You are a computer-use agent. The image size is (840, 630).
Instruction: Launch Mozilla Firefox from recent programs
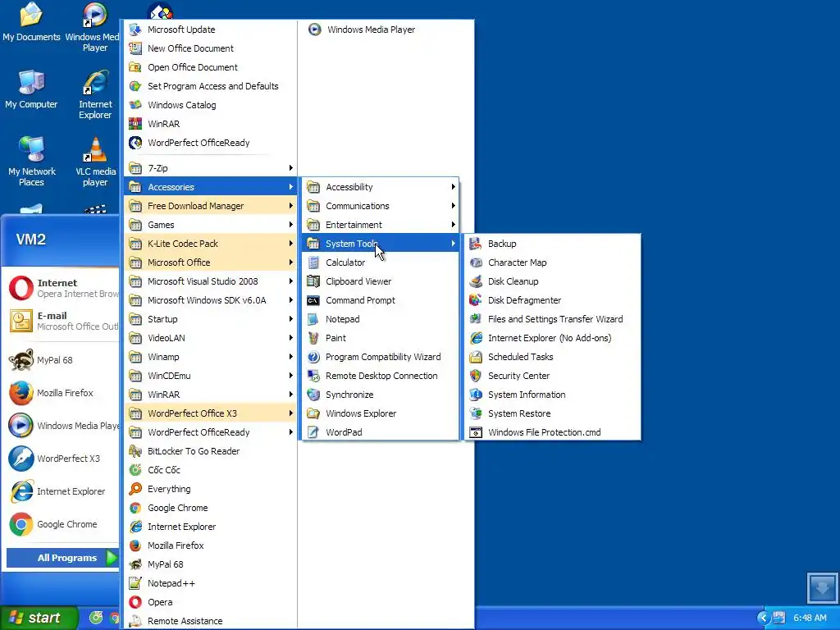pos(62,393)
